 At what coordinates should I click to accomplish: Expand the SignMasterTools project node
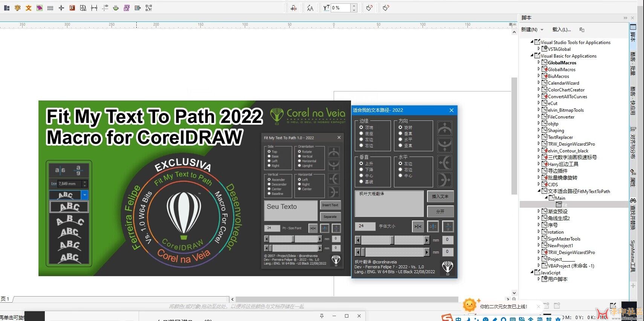(x=539, y=238)
